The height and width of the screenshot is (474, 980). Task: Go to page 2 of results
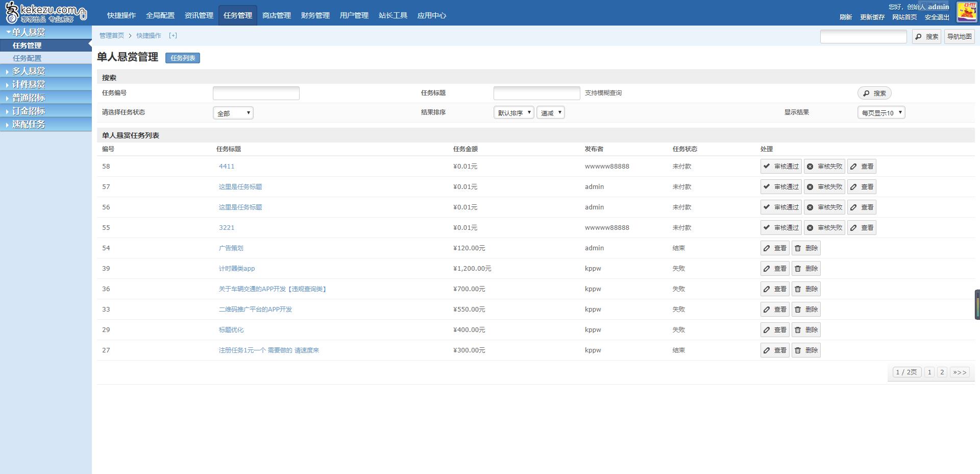pyautogui.click(x=942, y=372)
